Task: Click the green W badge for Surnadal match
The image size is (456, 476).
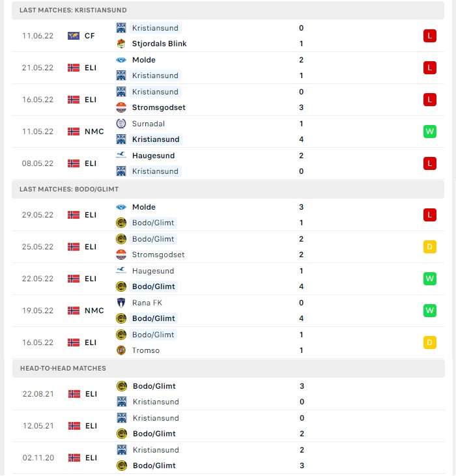Action: coord(429,132)
